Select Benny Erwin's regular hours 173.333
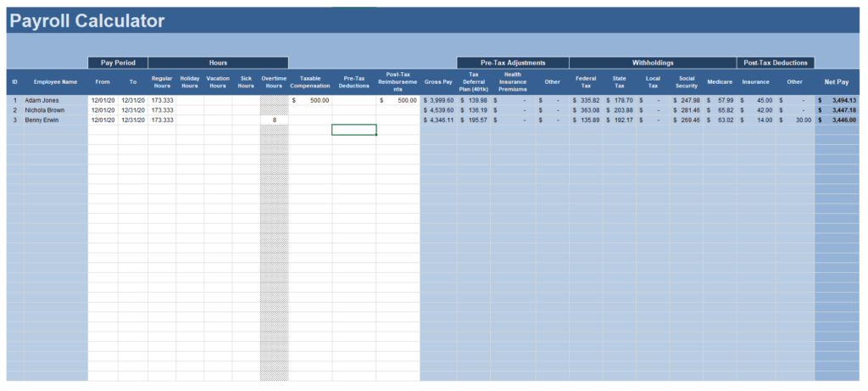 [162, 120]
